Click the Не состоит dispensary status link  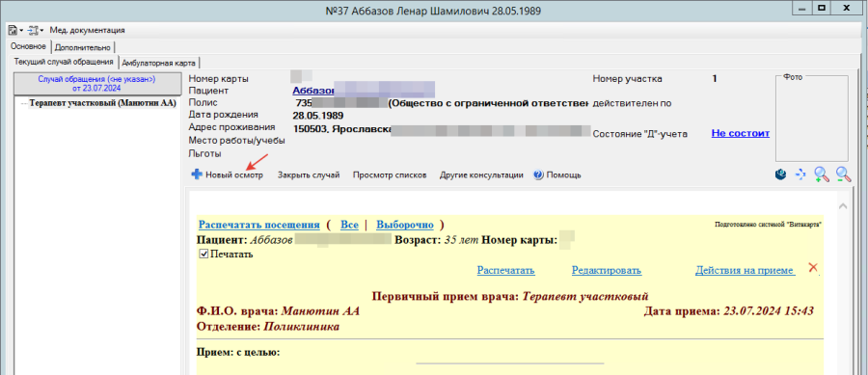740,133
